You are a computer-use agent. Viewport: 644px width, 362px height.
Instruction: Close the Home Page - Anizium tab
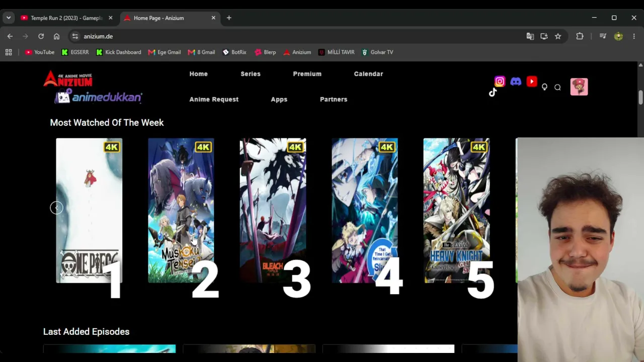click(213, 18)
